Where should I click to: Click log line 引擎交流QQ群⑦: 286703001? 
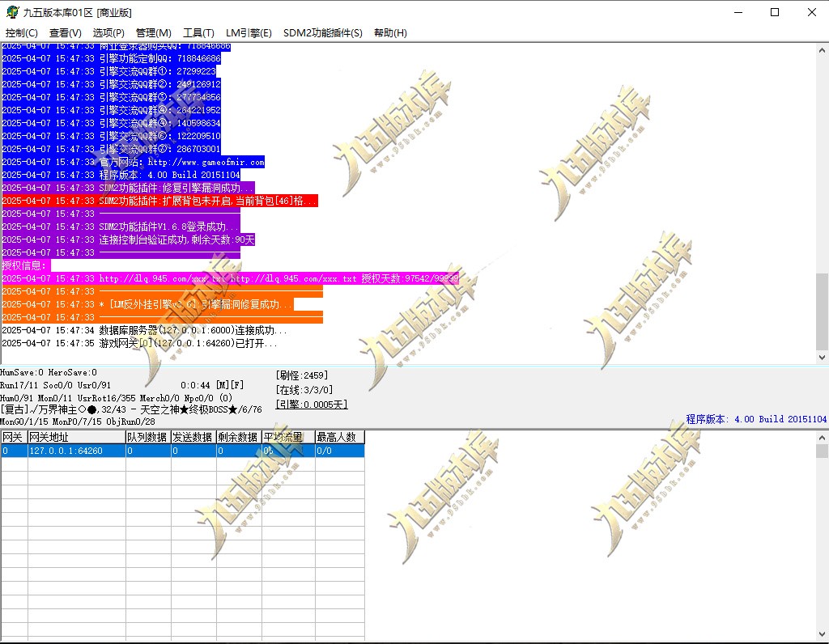(x=111, y=149)
